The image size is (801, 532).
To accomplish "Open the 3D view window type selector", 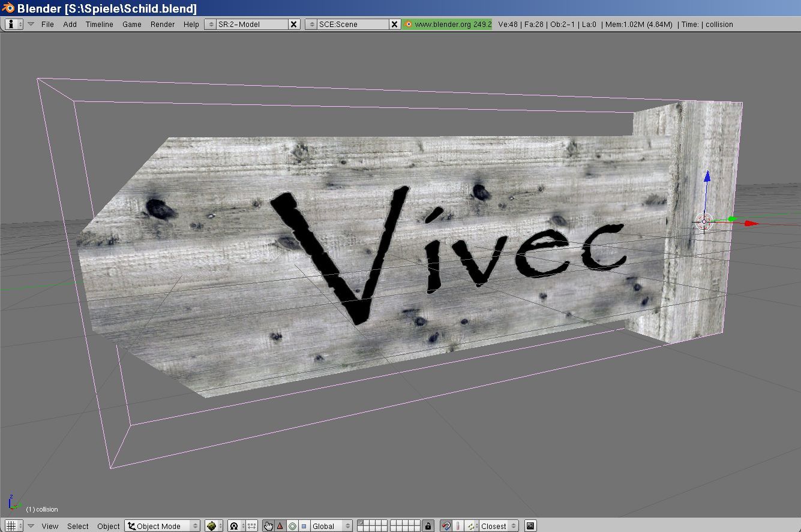I will click(x=14, y=526).
